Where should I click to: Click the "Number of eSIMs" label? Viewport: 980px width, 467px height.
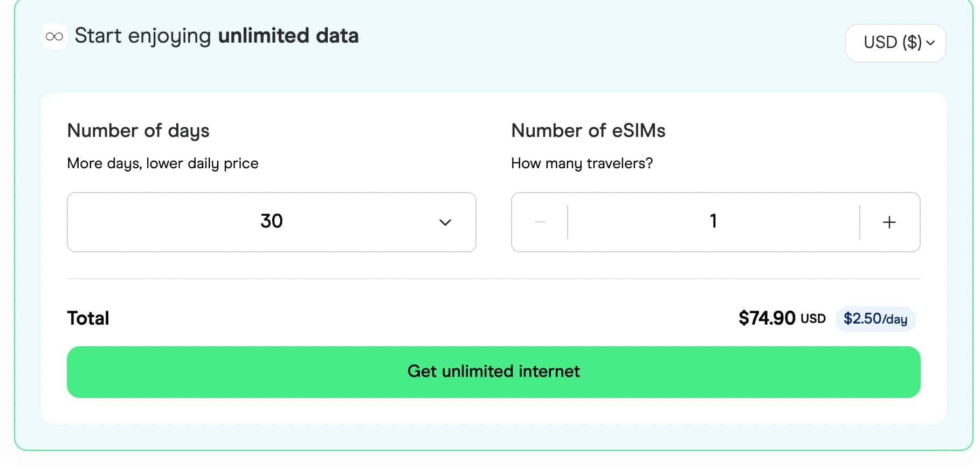tap(588, 131)
